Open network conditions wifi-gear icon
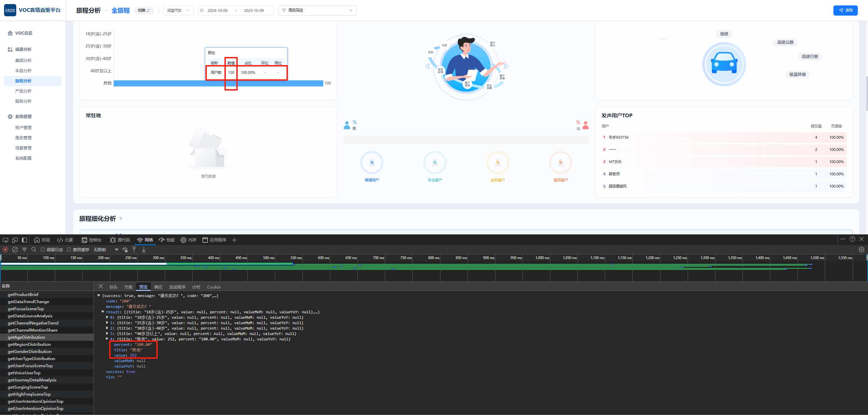This screenshot has height=415, width=868. pos(125,250)
